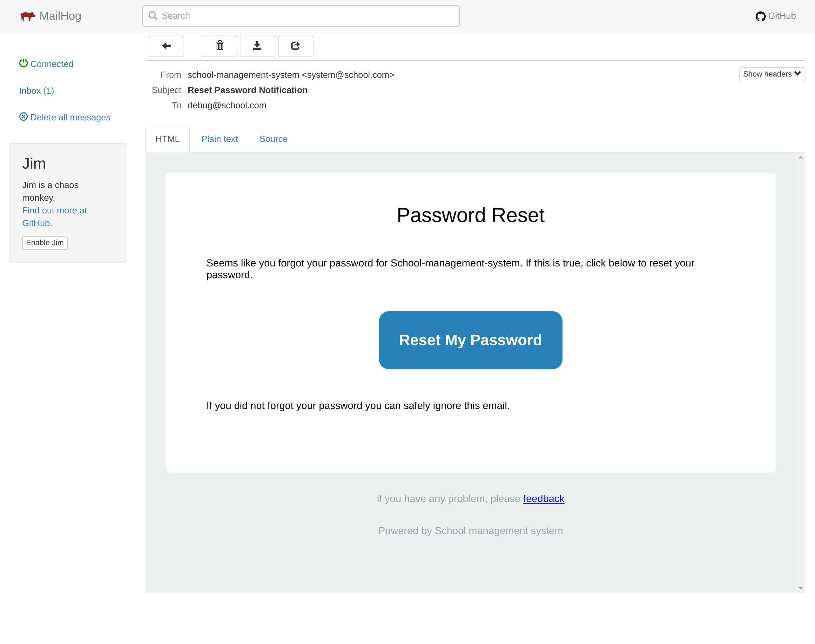Click the back arrow button
This screenshot has width=815, height=644.
click(166, 46)
